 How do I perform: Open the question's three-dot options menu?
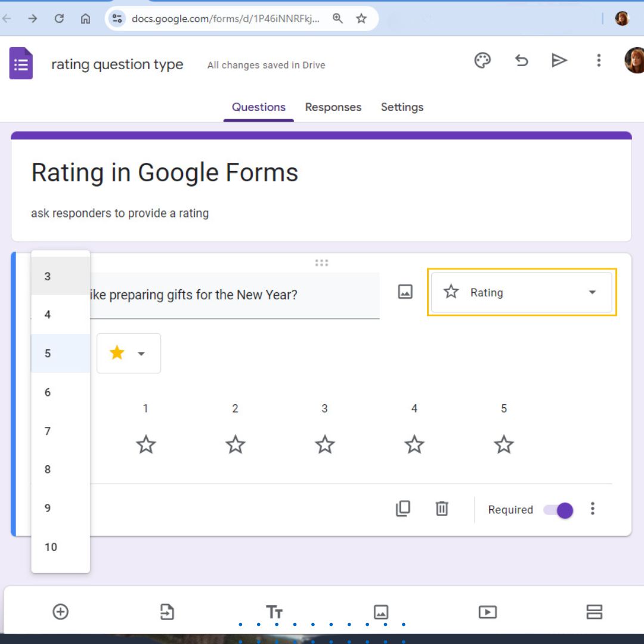[593, 509]
